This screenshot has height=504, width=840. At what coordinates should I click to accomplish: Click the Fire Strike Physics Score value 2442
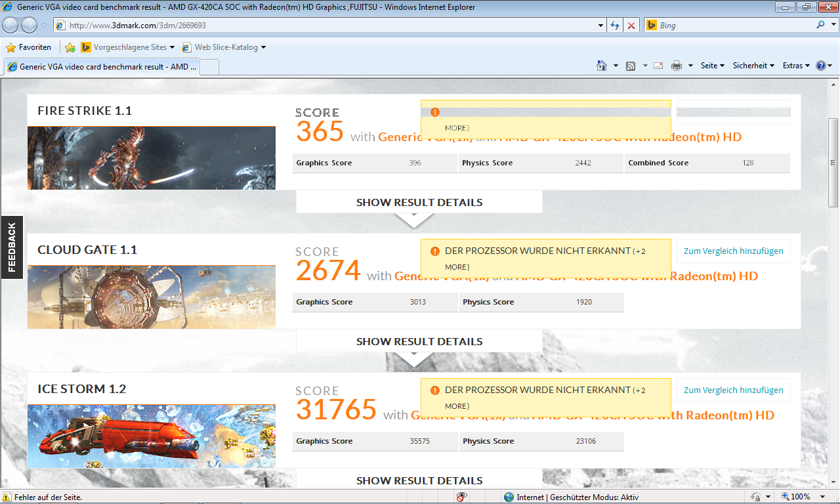[584, 163]
